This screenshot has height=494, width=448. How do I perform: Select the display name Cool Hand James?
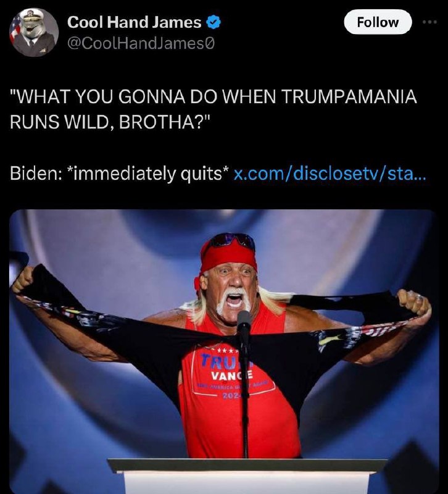134,22
